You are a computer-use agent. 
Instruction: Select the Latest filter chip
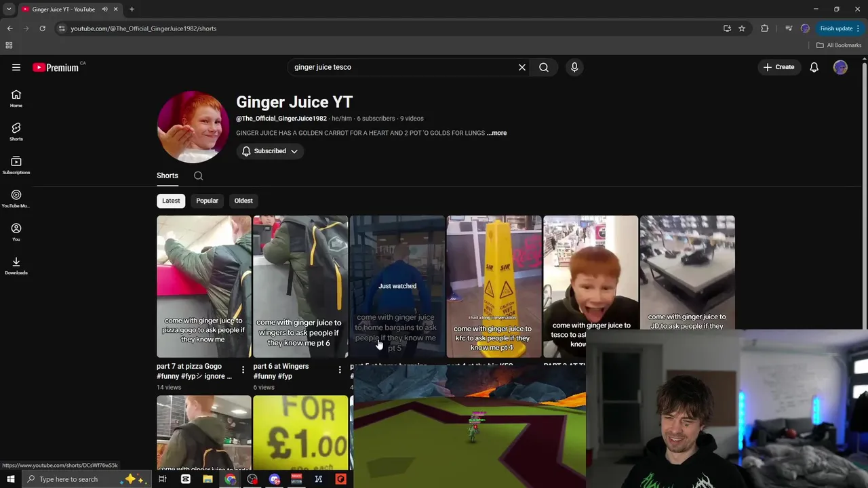171,201
